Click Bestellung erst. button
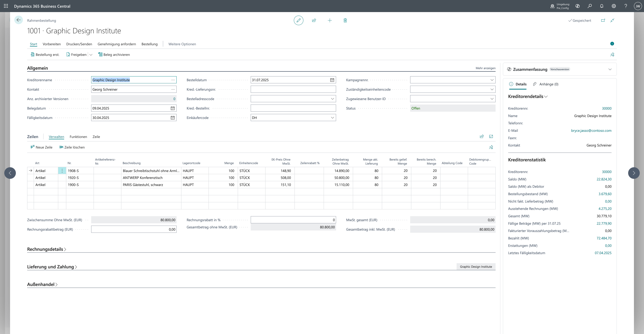 tap(45, 55)
